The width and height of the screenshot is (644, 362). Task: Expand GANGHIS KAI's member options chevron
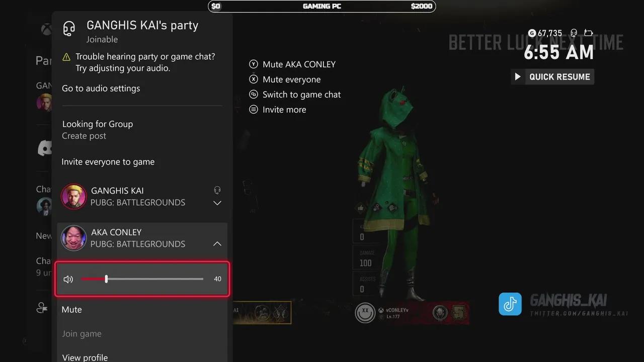[x=217, y=203]
